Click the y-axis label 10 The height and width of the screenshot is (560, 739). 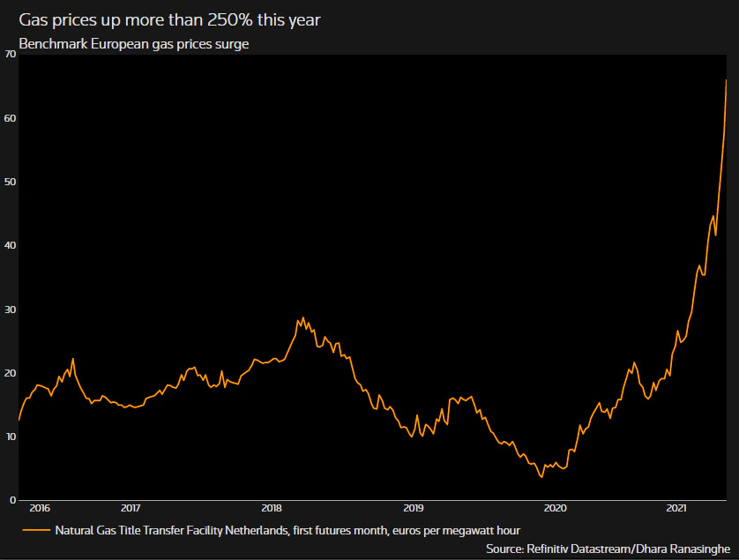click(x=10, y=437)
